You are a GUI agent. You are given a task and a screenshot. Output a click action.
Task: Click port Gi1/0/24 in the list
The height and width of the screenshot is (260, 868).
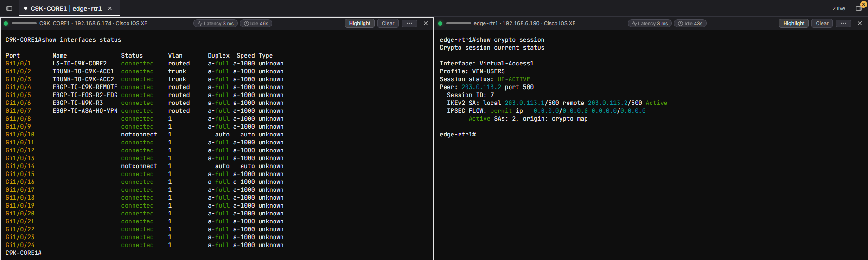20,245
